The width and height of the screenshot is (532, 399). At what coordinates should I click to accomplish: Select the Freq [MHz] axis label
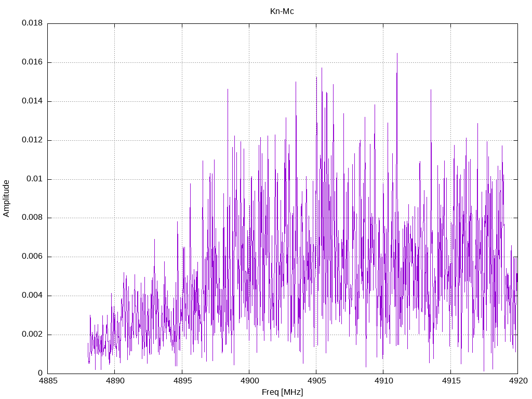coord(282,392)
